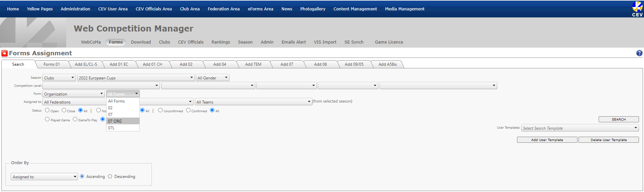Choose Ascending sort order
The height and width of the screenshot is (192, 644).
click(x=82, y=177)
